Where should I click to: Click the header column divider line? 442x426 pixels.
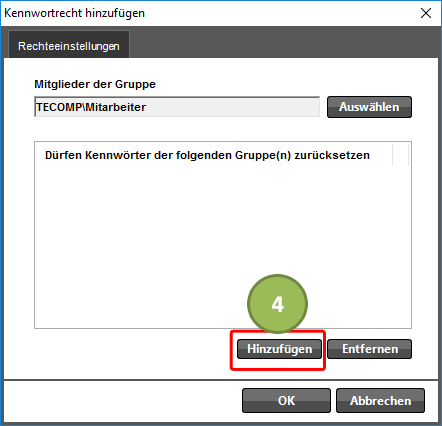click(x=393, y=155)
